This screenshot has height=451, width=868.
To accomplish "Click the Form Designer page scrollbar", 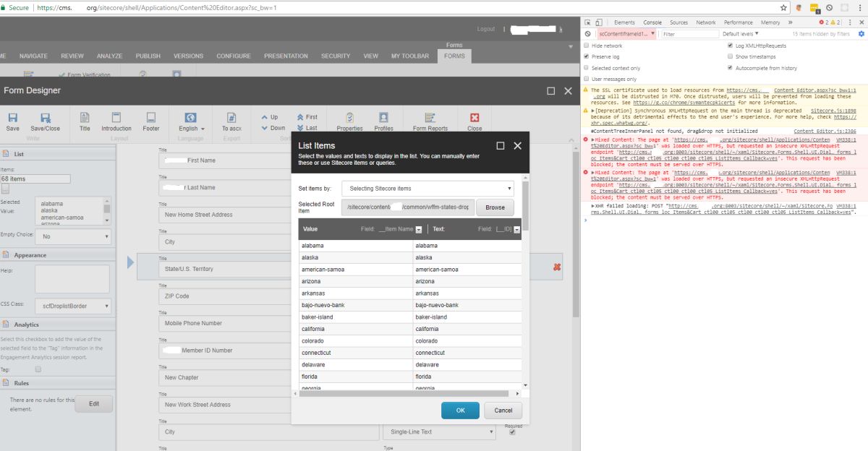I will coord(576,235).
